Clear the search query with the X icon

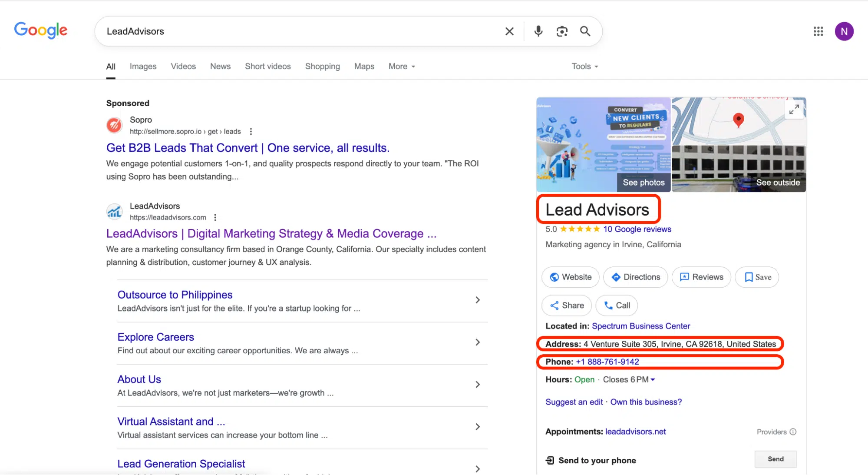pos(509,31)
